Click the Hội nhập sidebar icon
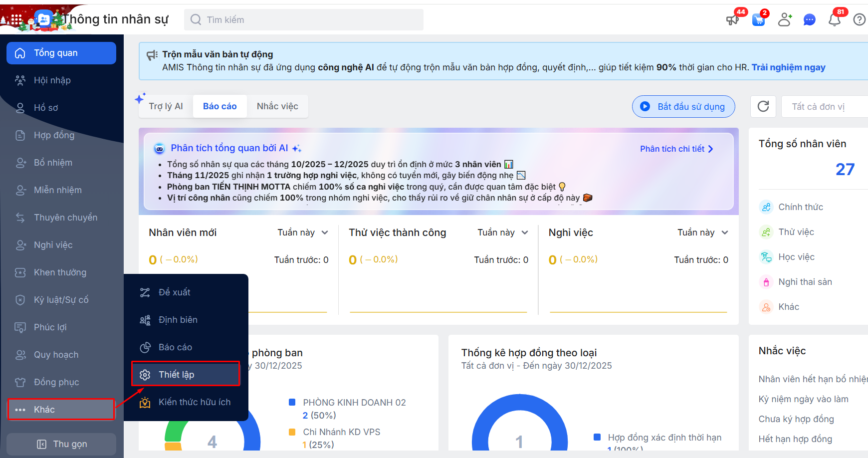This screenshot has height=458, width=868. pos(20,80)
